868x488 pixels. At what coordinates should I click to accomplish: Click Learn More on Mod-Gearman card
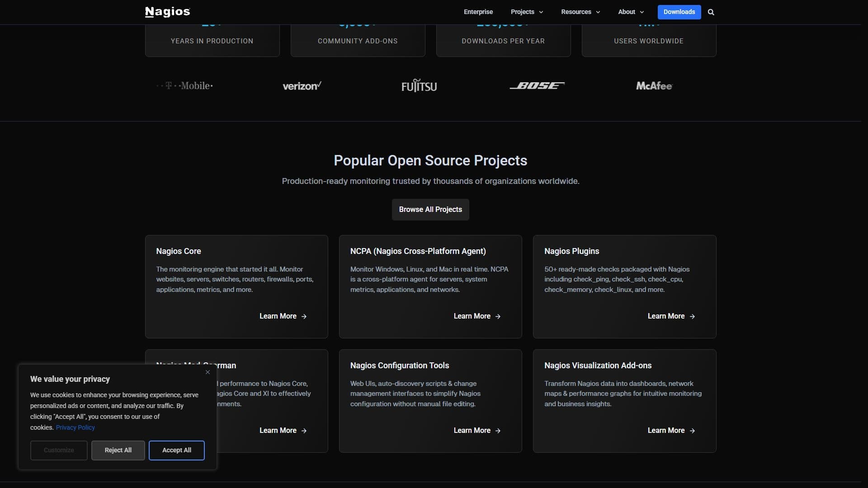tap(283, 431)
